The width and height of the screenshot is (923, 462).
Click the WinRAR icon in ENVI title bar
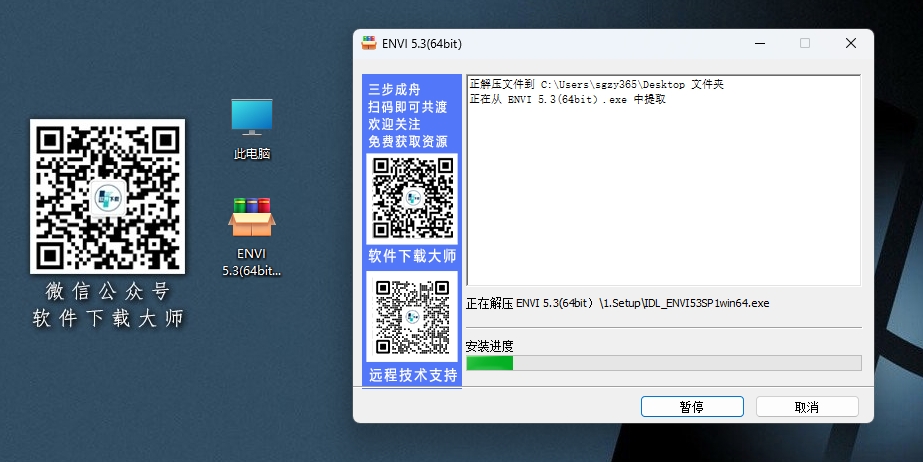pos(369,44)
